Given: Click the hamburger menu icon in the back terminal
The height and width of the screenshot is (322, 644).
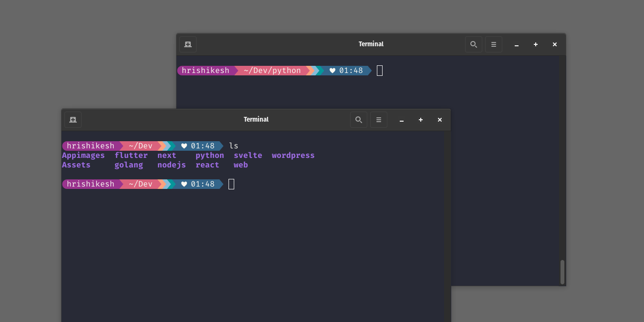Looking at the screenshot, I should (494, 44).
